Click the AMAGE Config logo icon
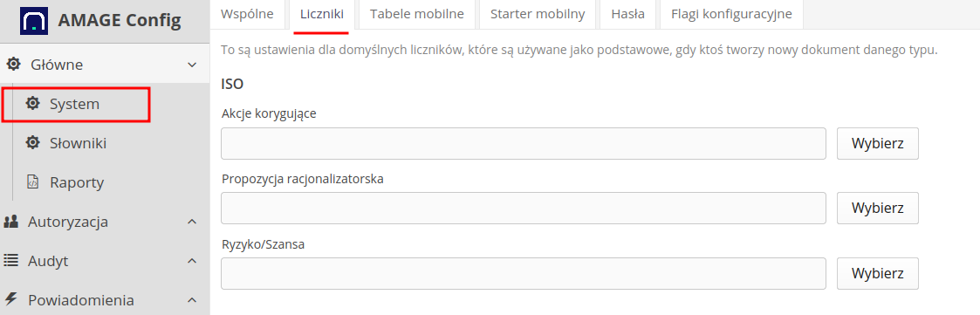The height and width of the screenshot is (315, 980). (35, 21)
